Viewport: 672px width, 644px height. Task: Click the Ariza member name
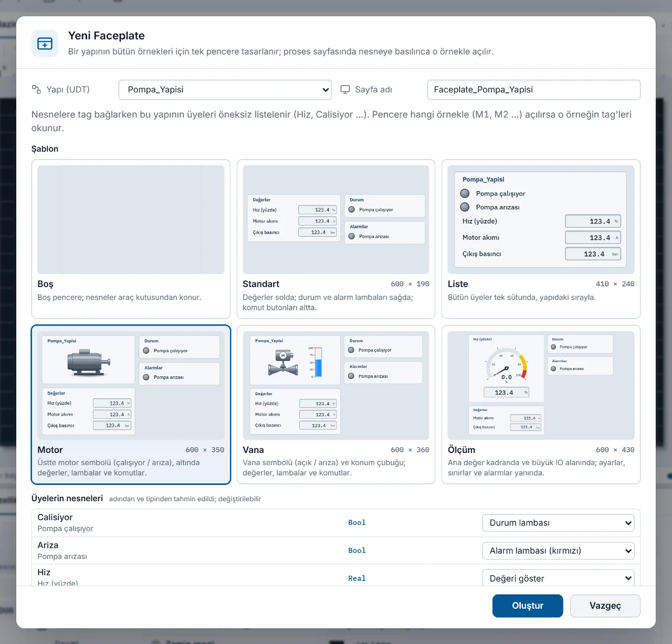pyautogui.click(x=48, y=545)
